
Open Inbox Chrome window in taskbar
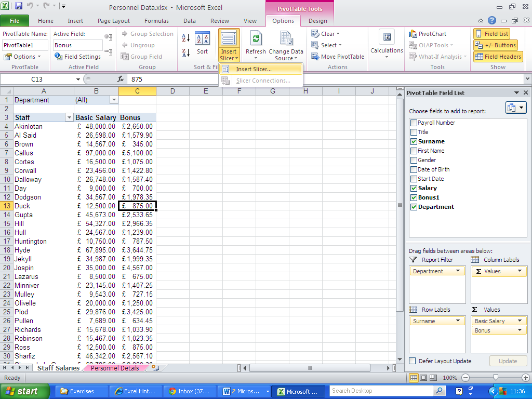[190, 391]
